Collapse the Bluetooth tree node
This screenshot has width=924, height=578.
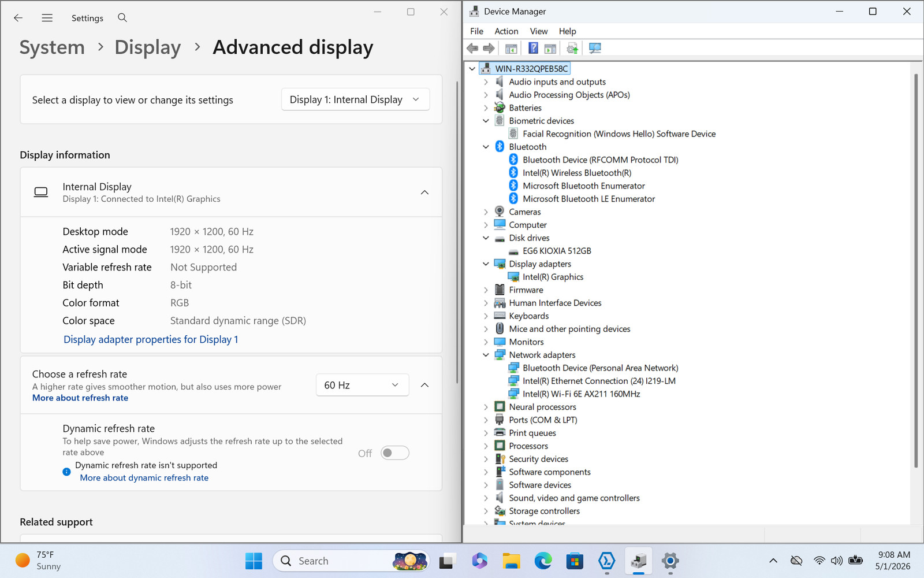pyautogui.click(x=486, y=147)
